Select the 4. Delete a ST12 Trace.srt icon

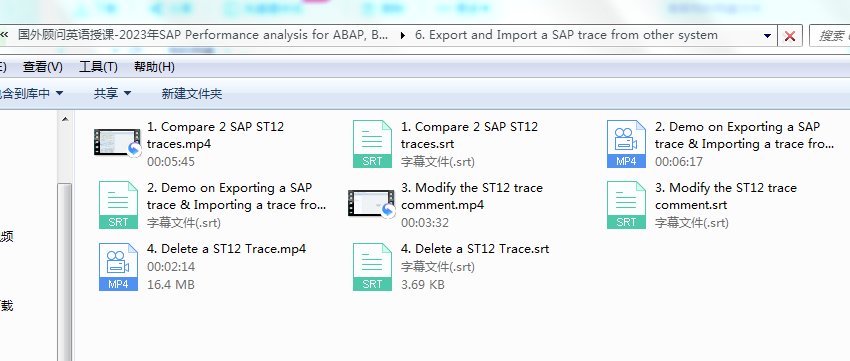pos(372,267)
